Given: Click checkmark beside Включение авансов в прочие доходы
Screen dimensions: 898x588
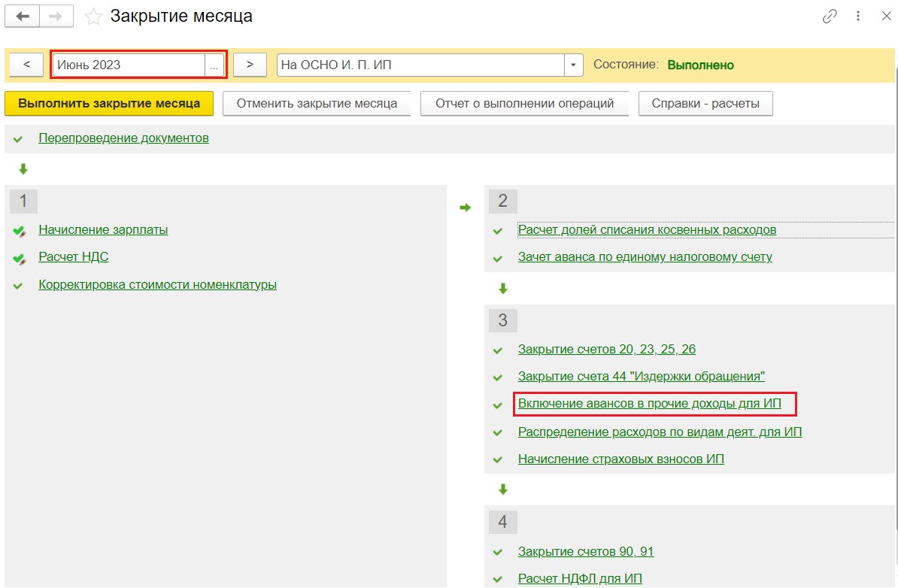Looking at the screenshot, I should 498,405.
